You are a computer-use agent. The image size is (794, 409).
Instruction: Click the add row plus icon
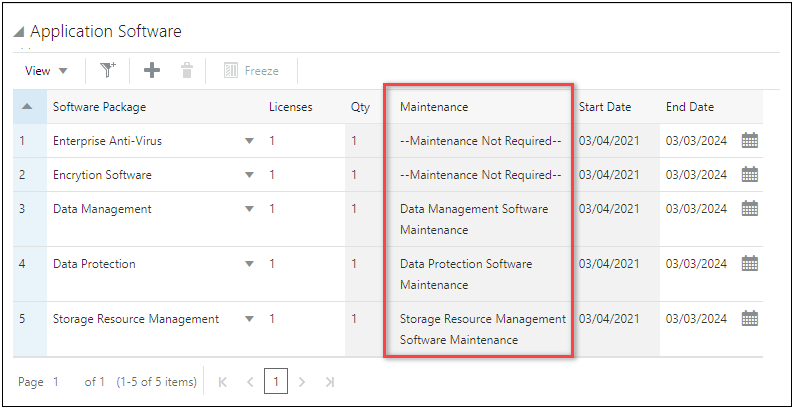(152, 70)
